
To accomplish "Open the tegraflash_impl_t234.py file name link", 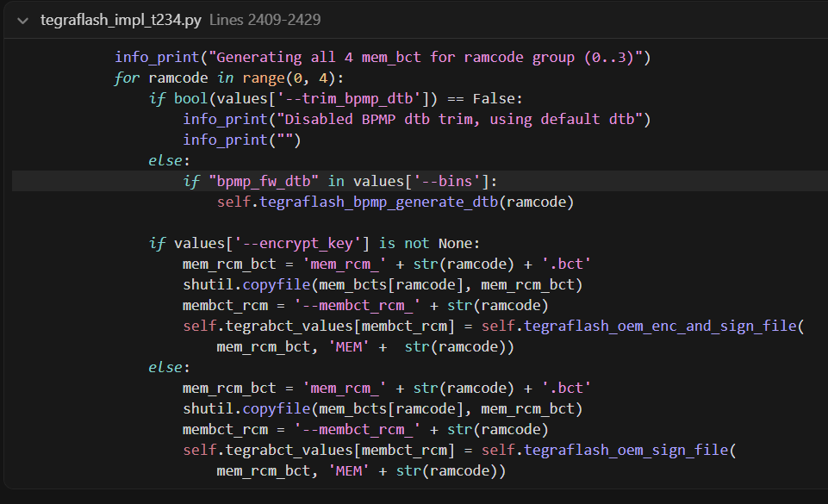I will click(x=121, y=20).
